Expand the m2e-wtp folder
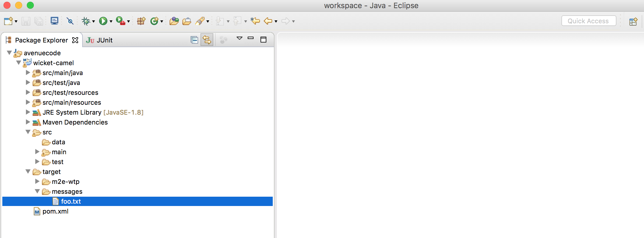 37,181
